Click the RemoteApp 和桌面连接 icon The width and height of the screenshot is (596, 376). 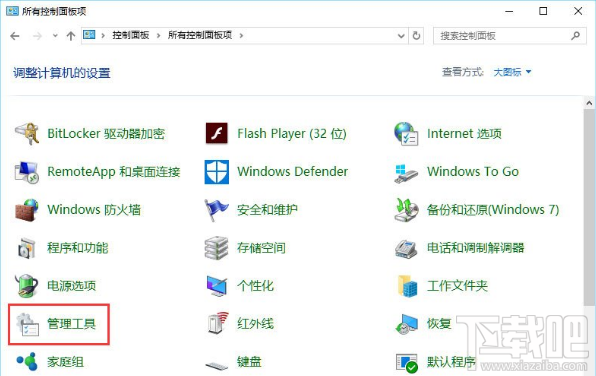(26, 172)
